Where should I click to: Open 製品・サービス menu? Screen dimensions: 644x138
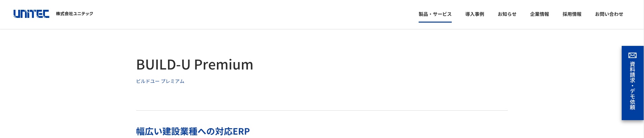click(x=435, y=14)
